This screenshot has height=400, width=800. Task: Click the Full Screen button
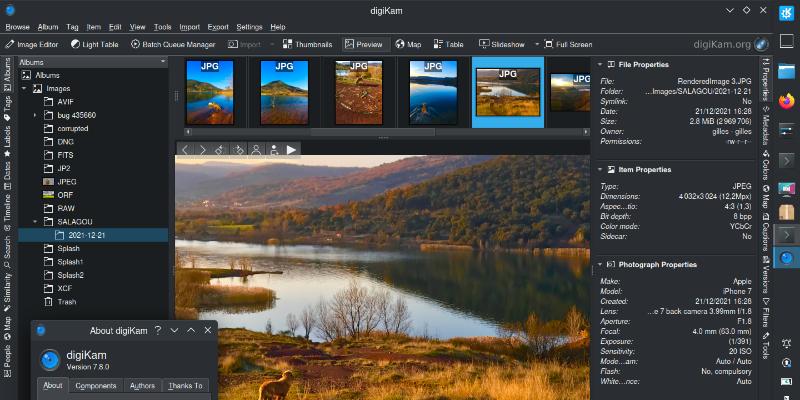[567, 44]
